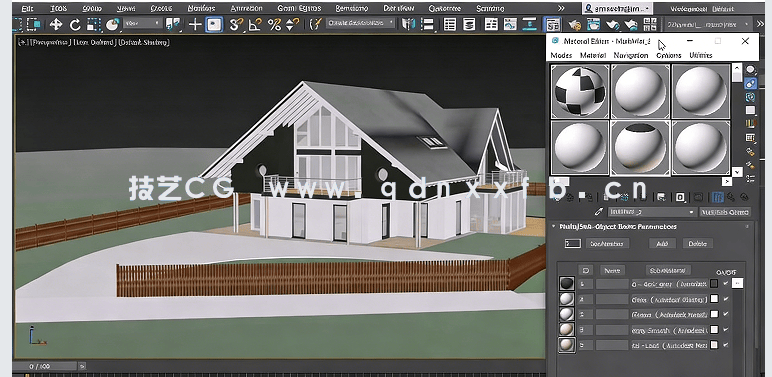Click the Render Production teapot icon

[x=612, y=24]
